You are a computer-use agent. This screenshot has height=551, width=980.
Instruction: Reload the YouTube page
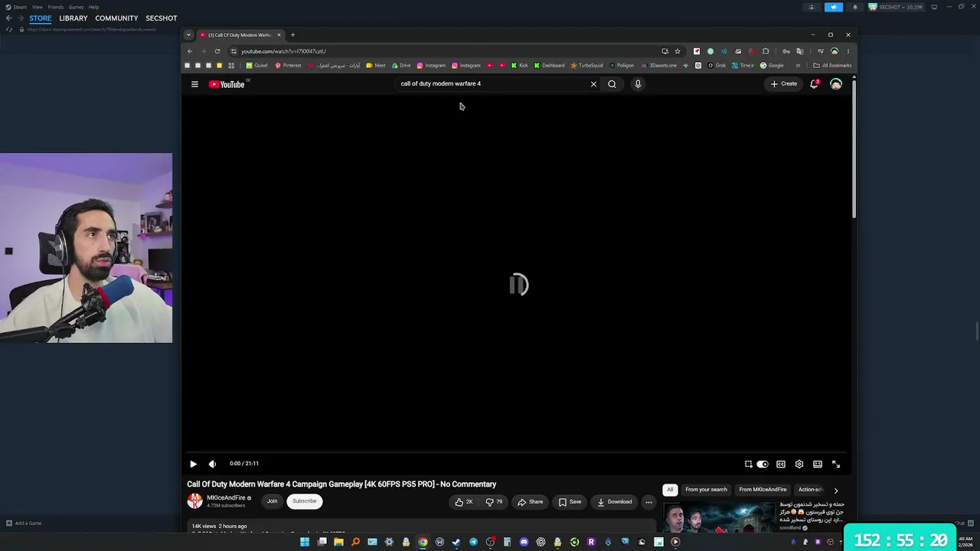pyautogui.click(x=217, y=51)
